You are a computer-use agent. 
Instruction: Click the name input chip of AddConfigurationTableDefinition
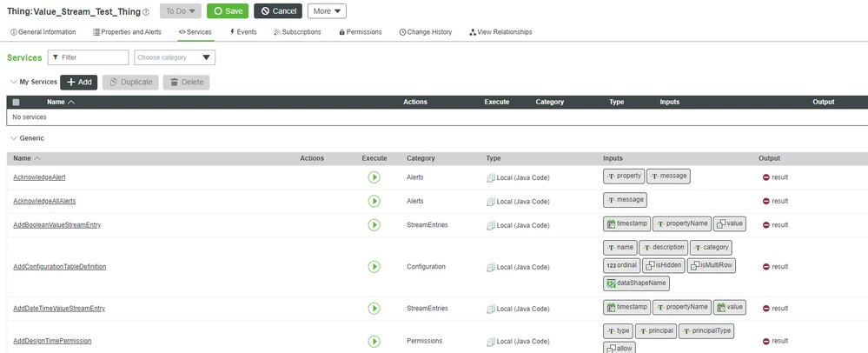pos(620,247)
